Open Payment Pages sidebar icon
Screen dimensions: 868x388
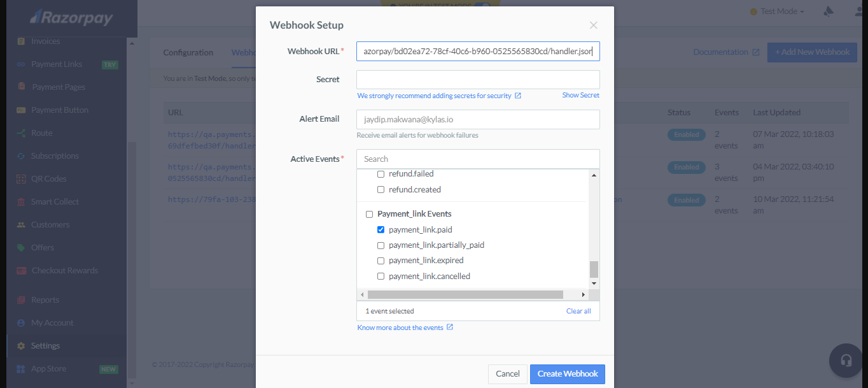pos(21,87)
